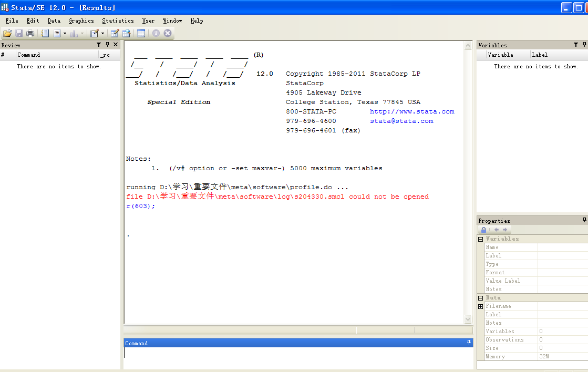588x372 pixels.
Task: Open the User menu
Action: [148, 20]
